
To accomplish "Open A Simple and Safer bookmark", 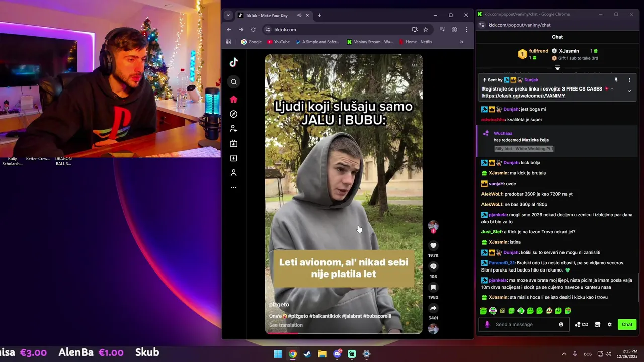I will click(x=317, y=42).
